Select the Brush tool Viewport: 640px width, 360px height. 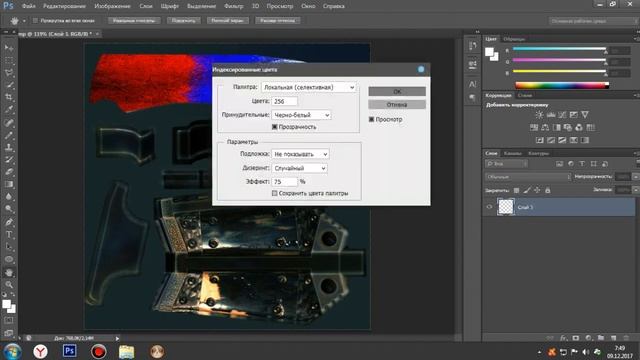click(9, 135)
